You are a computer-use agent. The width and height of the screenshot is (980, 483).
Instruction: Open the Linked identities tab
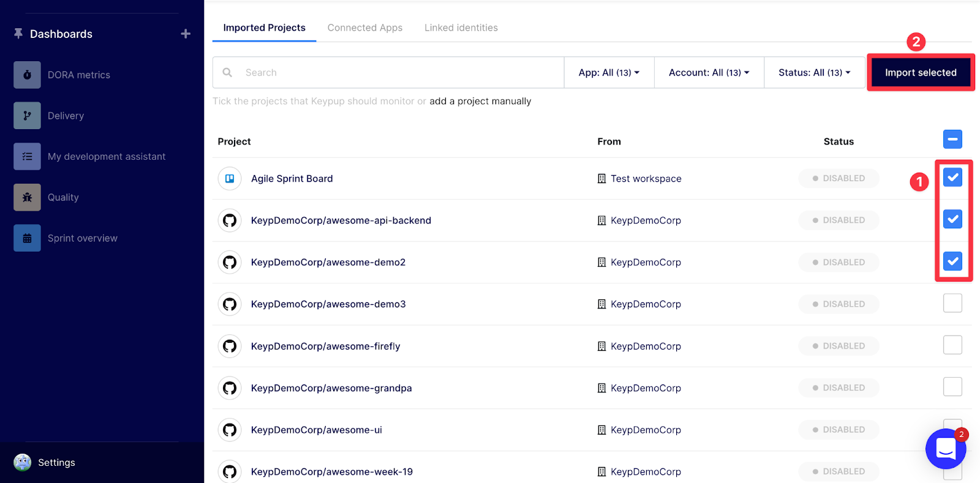point(461,28)
